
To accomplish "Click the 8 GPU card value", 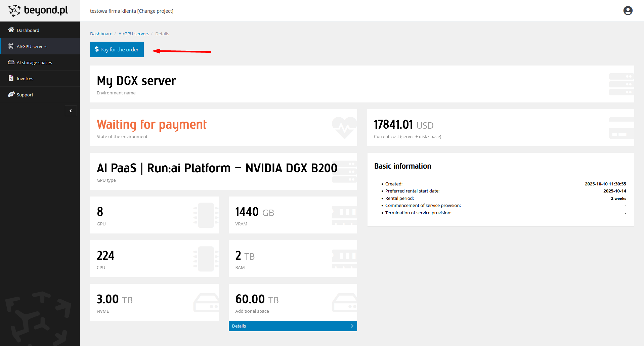I will 100,212.
